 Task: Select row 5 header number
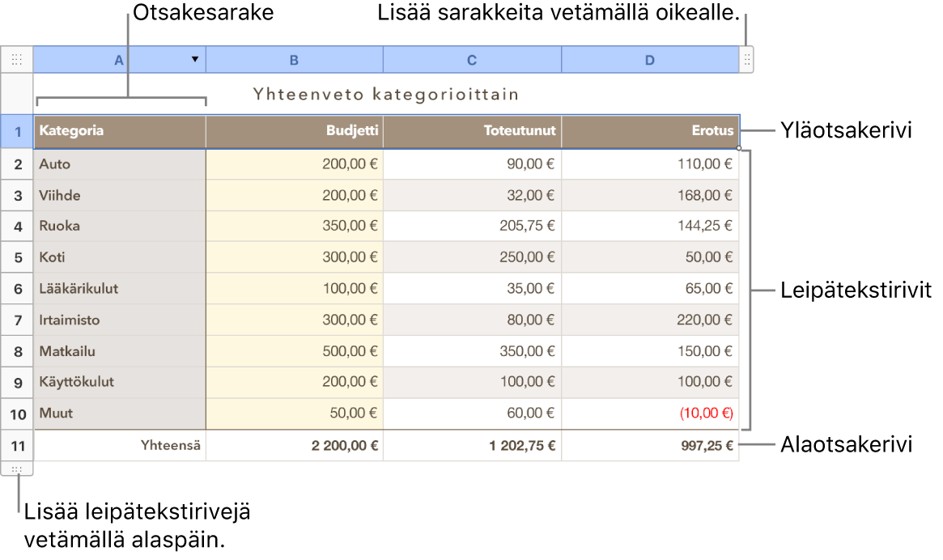pyautogui.click(x=18, y=258)
